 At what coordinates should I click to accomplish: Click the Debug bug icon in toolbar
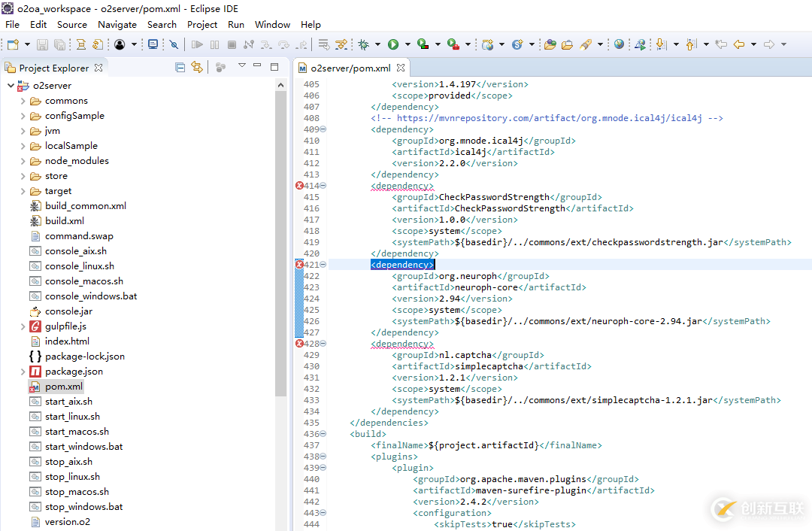364,45
